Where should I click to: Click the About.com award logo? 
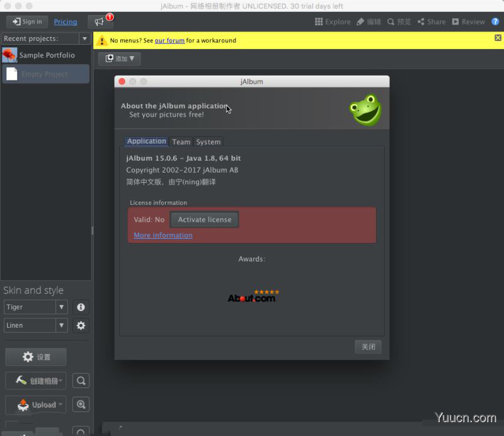click(253, 295)
